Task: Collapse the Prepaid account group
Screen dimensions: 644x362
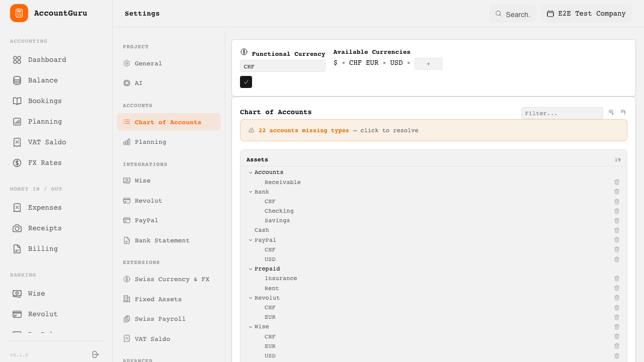Action: tap(251, 268)
